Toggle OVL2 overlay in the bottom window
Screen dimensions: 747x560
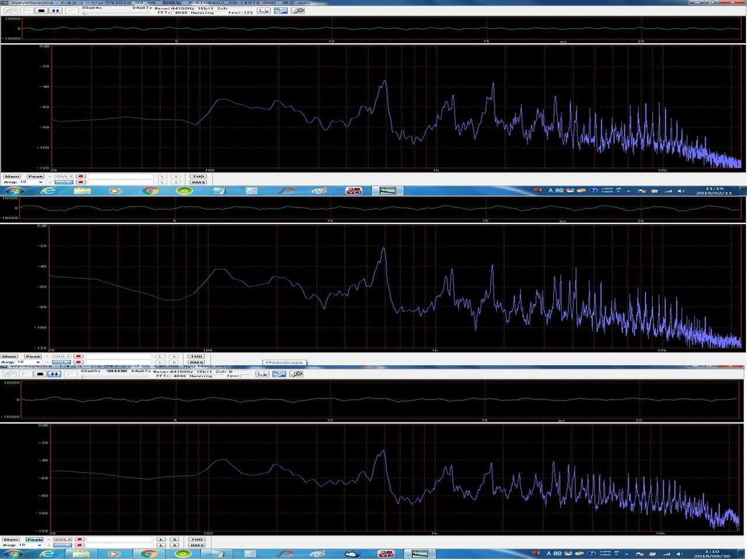62,545
